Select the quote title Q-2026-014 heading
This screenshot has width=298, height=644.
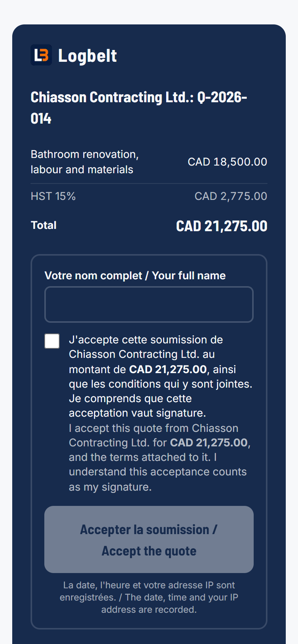click(139, 108)
